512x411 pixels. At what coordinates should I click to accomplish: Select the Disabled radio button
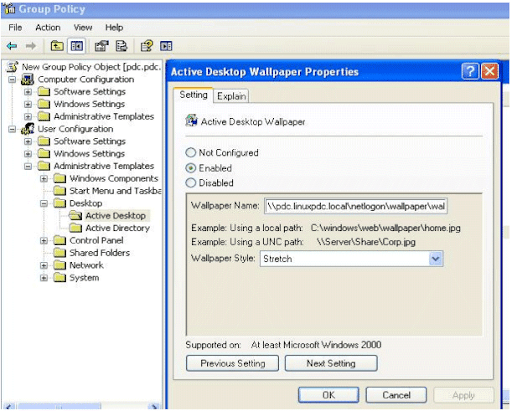pos(190,183)
